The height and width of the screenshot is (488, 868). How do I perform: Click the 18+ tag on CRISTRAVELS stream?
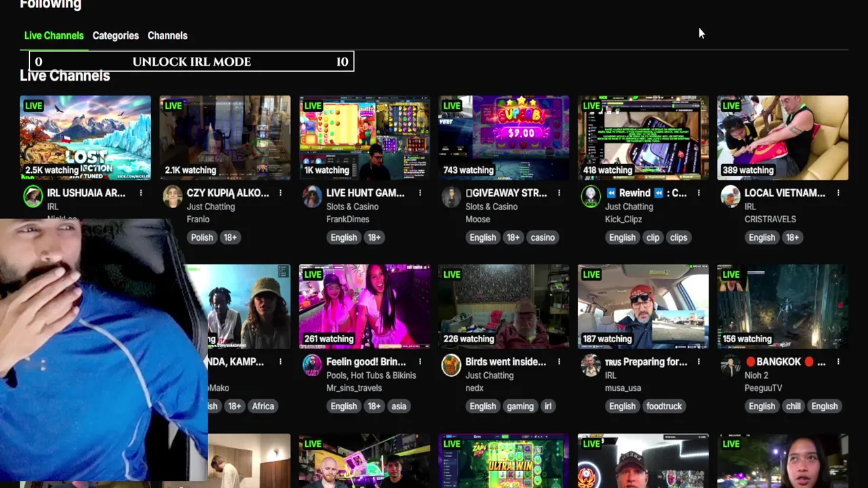pyautogui.click(x=792, y=237)
